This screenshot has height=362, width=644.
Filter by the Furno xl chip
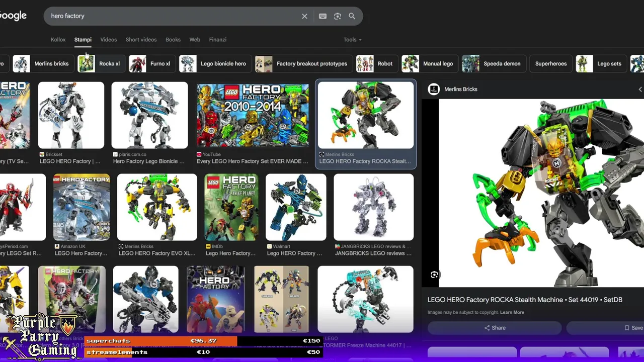(152, 64)
